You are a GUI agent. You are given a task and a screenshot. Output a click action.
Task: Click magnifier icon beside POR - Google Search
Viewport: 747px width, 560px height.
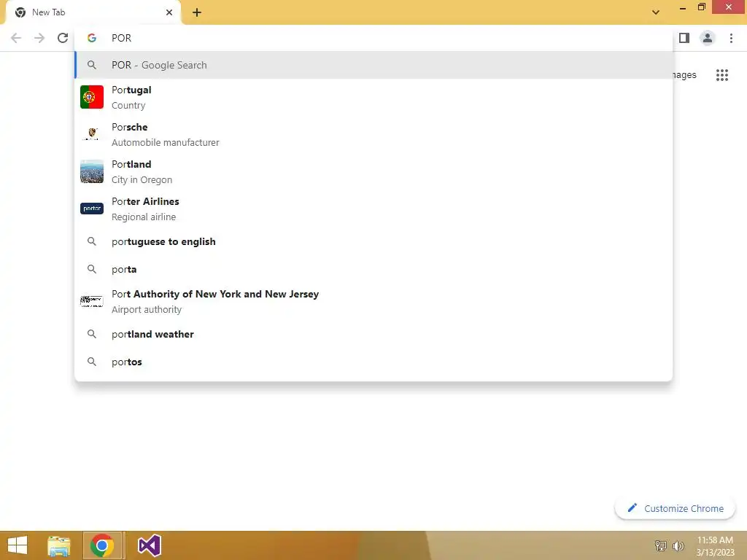[92, 65]
